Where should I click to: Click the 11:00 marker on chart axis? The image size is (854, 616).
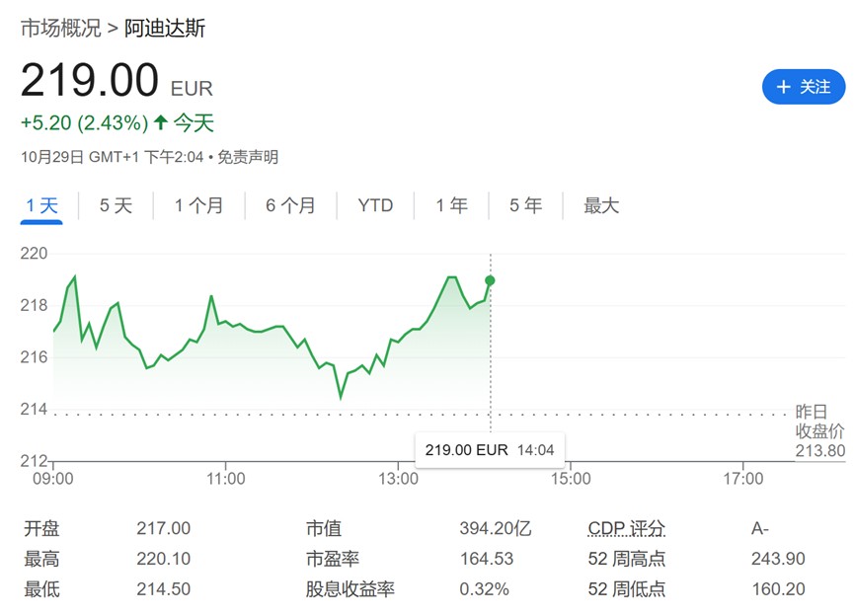tap(226, 479)
